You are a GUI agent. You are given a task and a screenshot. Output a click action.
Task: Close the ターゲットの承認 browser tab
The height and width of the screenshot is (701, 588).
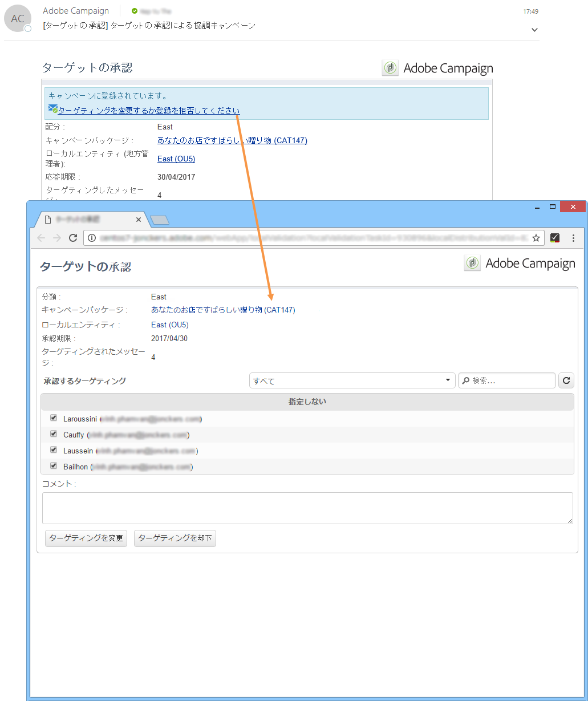[x=139, y=220]
